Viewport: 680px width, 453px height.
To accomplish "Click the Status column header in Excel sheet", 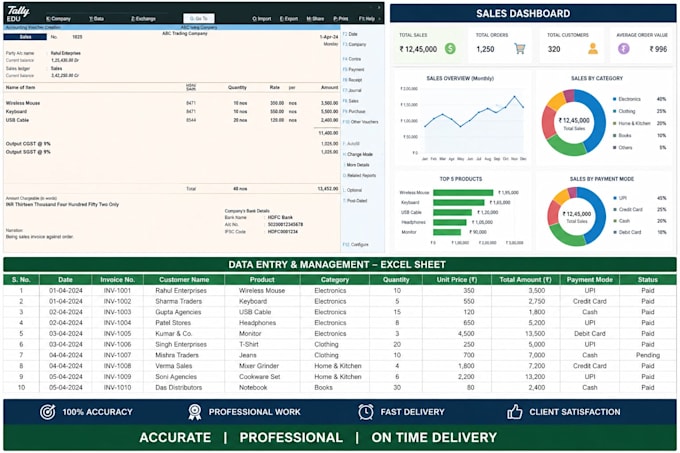I will coord(647,280).
